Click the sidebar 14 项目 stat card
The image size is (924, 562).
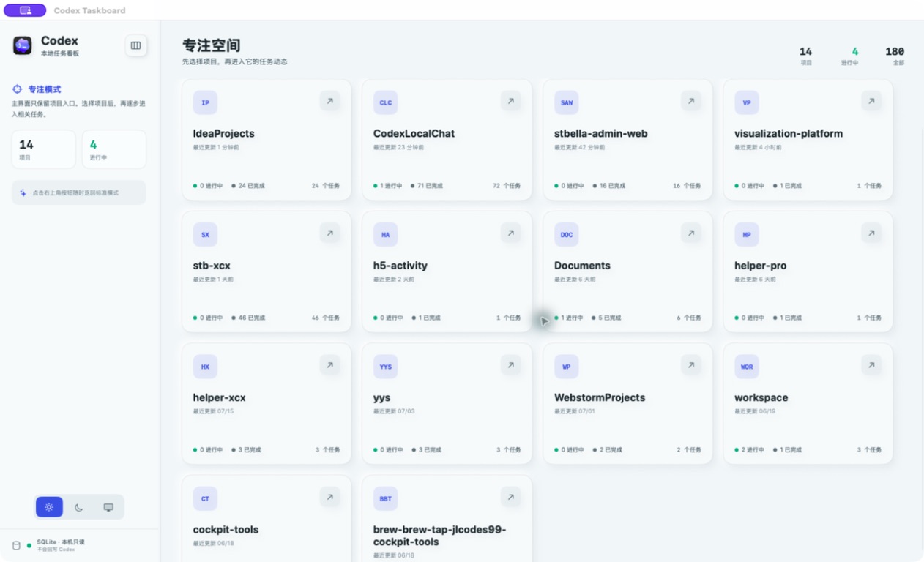44,149
